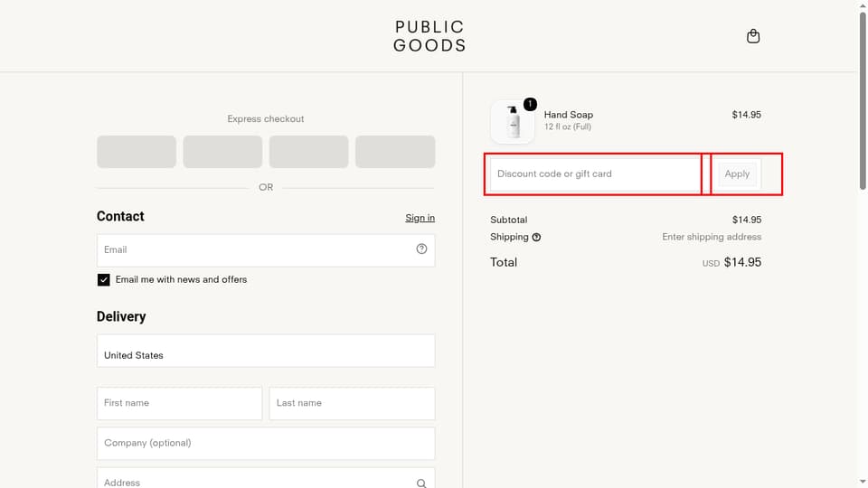868x488 pixels.
Task: Click the page vertical scrollbar thumb
Action: (x=863, y=99)
